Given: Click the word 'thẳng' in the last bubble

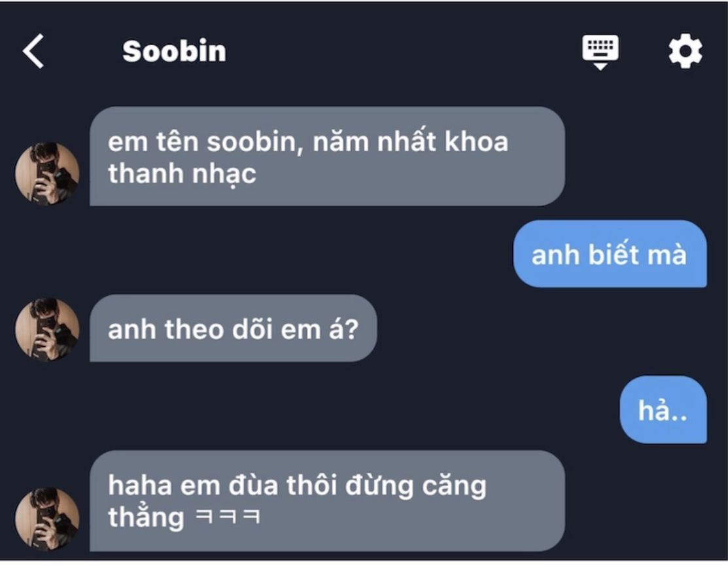Looking at the screenshot, I should [147, 516].
